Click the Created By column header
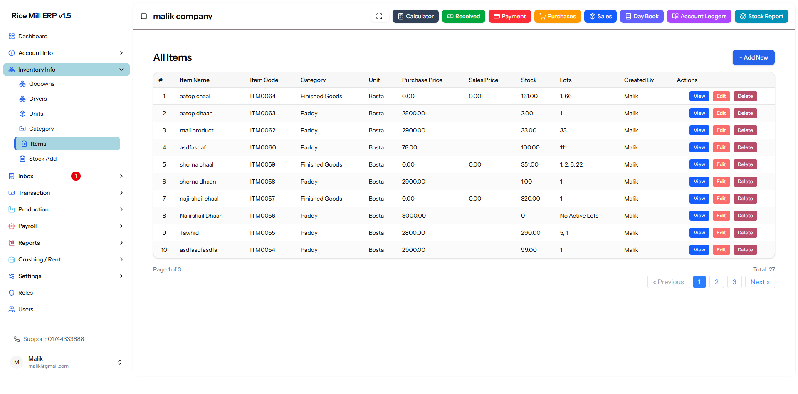The height and width of the screenshot is (394, 798). pyautogui.click(x=639, y=80)
